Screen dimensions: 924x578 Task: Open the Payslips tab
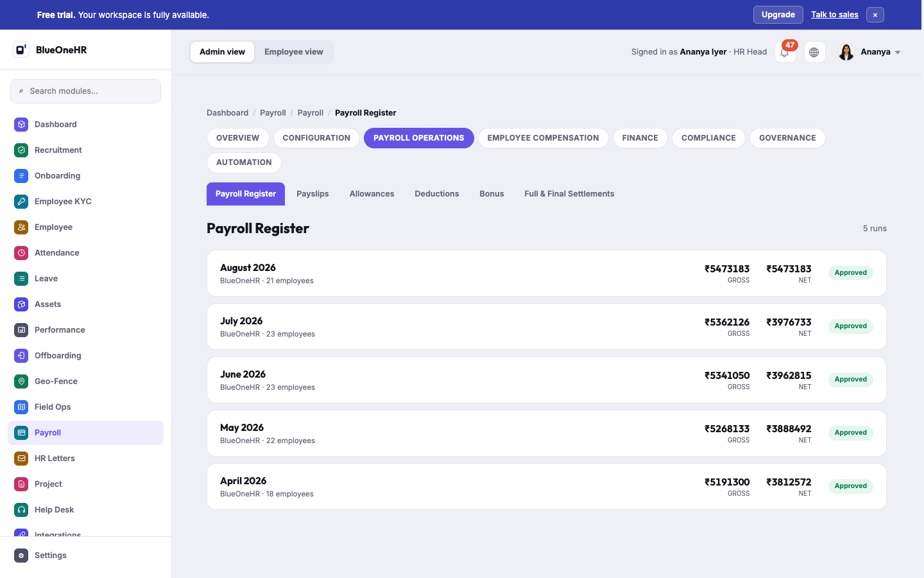[x=312, y=194]
